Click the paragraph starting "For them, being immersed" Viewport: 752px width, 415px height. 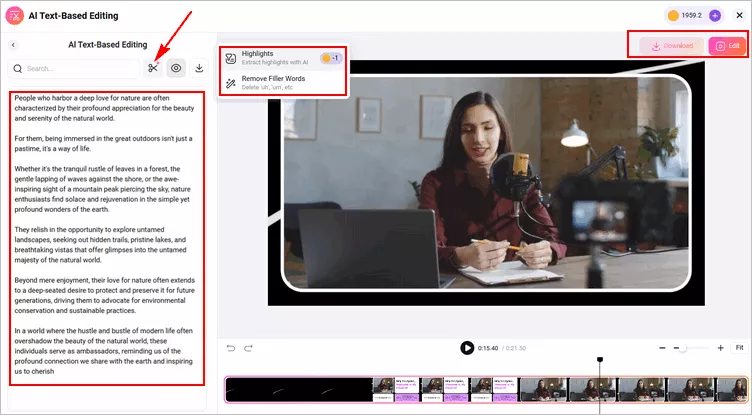pos(103,143)
